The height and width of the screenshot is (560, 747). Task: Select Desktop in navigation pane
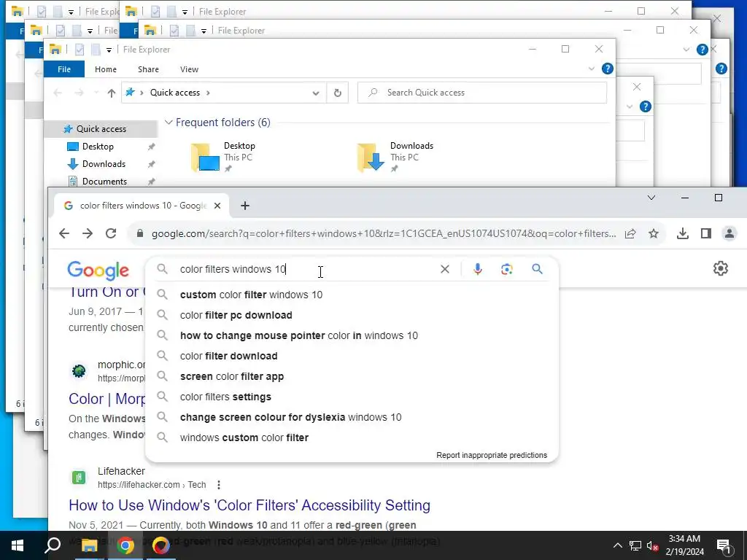pyautogui.click(x=98, y=147)
